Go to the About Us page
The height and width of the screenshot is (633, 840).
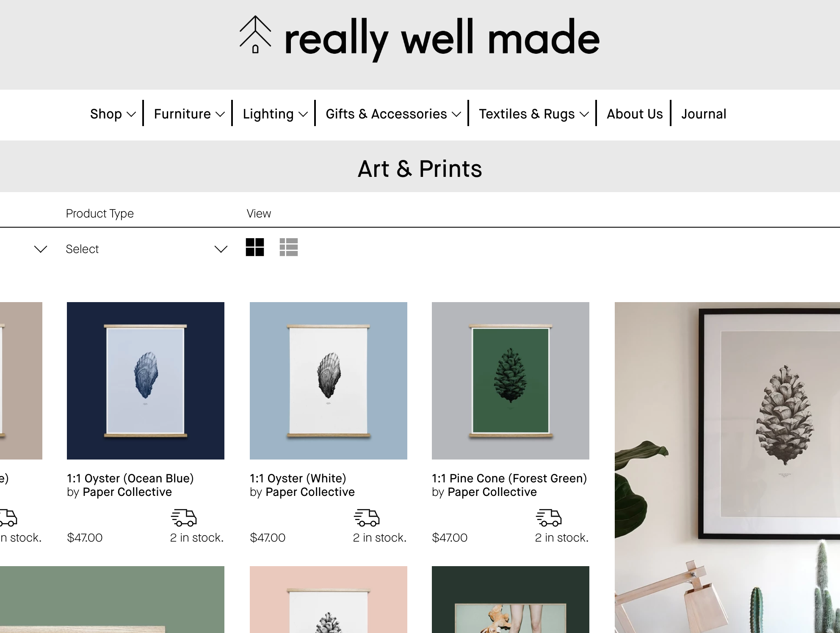pyautogui.click(x=635, y=114)
